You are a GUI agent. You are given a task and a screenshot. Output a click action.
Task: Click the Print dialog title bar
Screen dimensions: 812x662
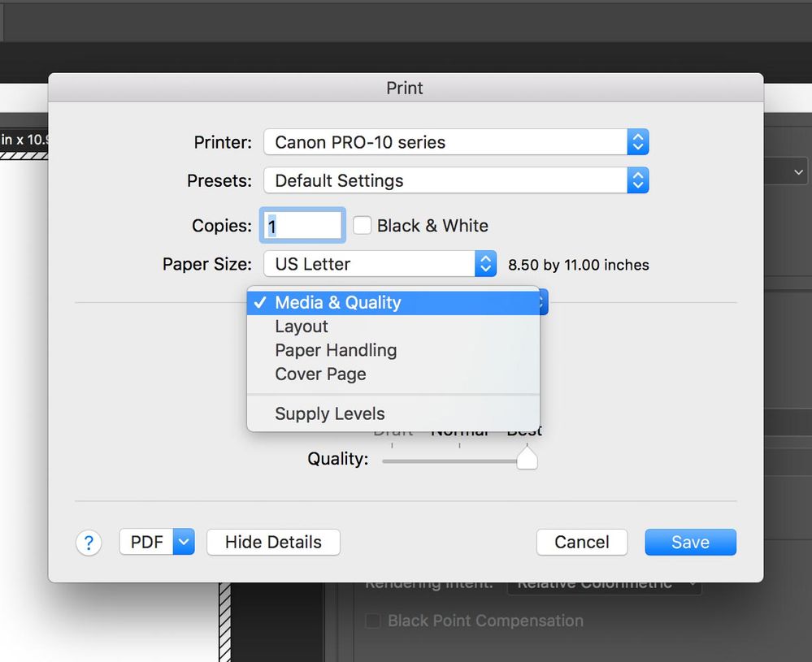(405, 88)
